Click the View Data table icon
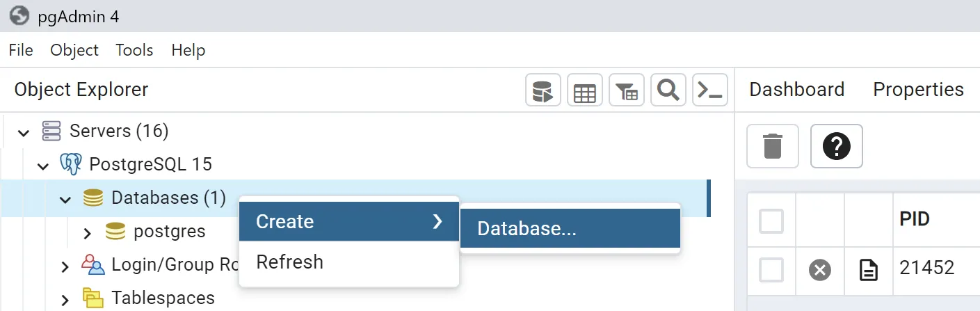 pos(584,90)
